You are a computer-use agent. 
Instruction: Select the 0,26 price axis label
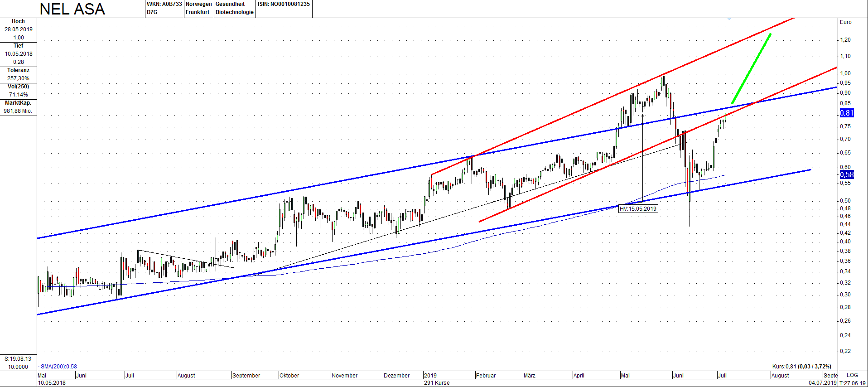tap(845, 321)
